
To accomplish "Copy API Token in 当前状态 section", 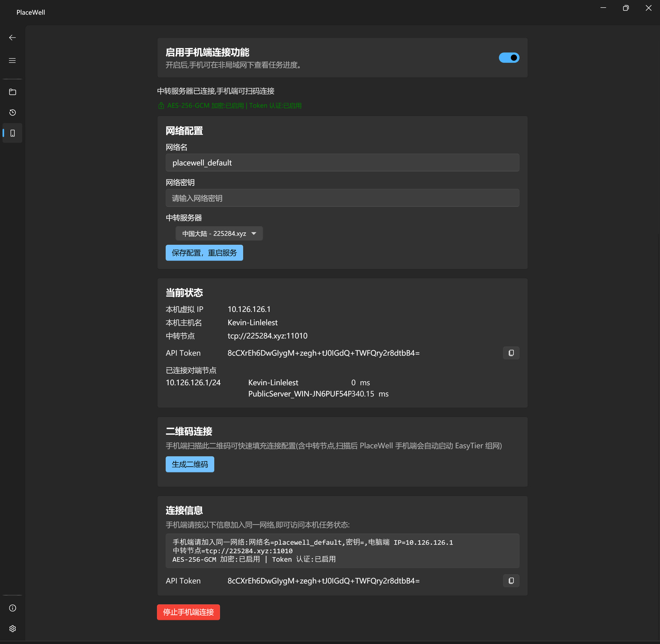I will [511, 353].
